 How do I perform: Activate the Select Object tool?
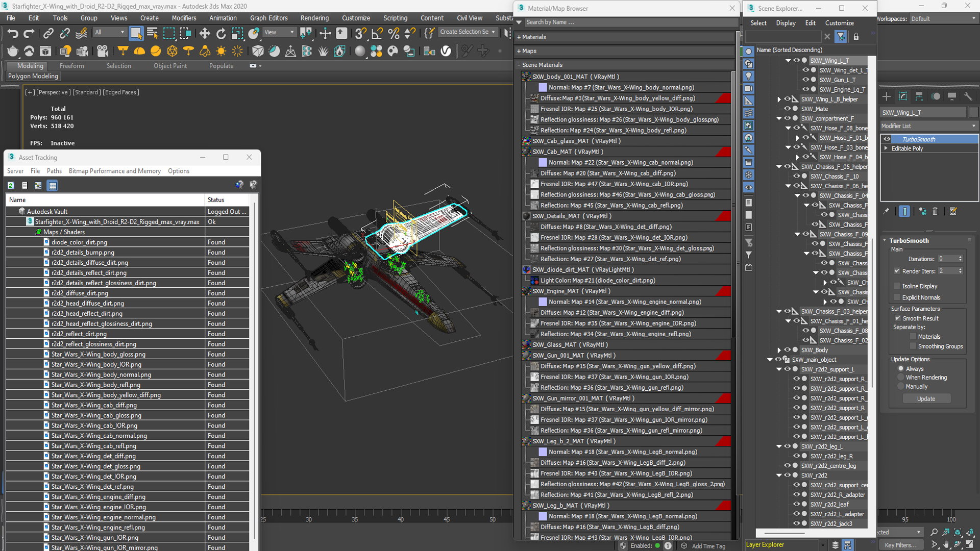[x=136, y=34]
